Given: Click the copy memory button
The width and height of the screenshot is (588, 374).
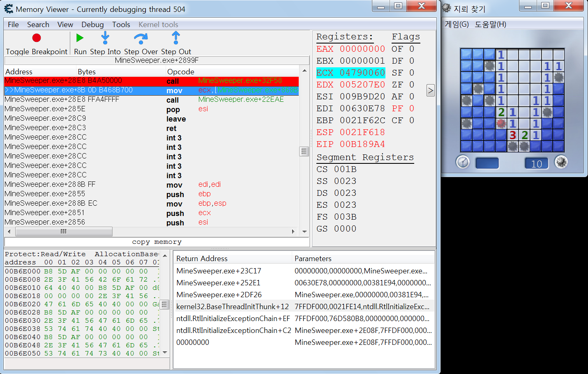Looking at the screenshot, I should point(157,242).
